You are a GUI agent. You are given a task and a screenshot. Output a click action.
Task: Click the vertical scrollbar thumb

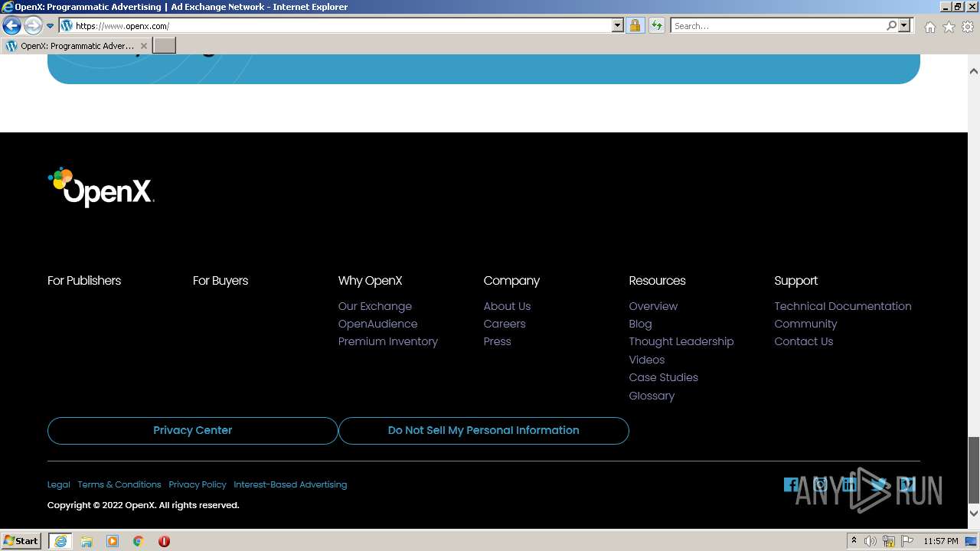pyautogui.click(x=974, y=468)
